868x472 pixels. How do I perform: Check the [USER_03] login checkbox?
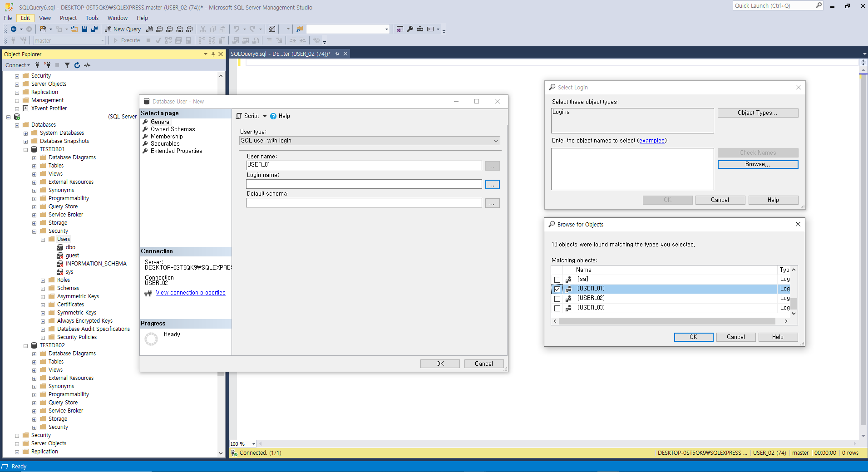pyautogui.click(x=557, y=308)
